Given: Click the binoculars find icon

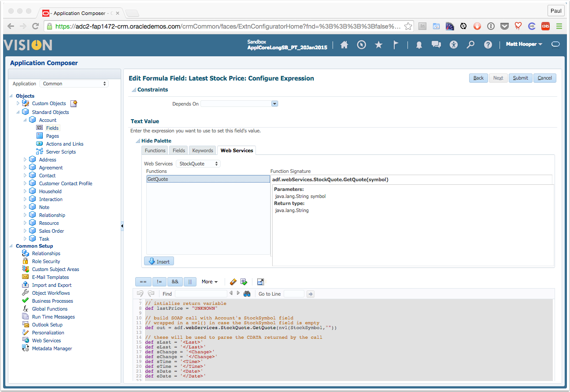Looking at the screenshot, I should pyautogui.click(x=247, y=293).
